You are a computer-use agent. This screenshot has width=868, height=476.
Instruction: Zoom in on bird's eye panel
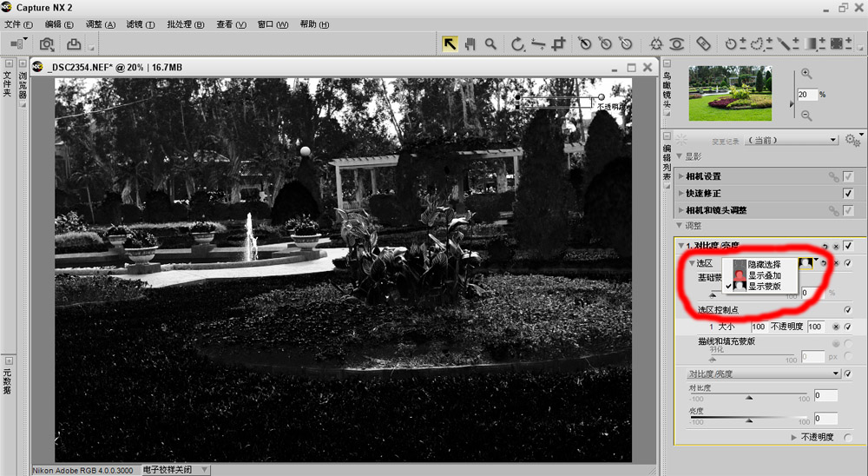(x=806, y=74)
